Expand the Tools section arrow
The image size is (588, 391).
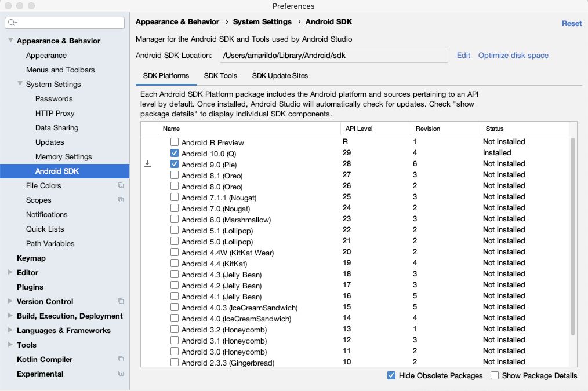coord(10,345)
